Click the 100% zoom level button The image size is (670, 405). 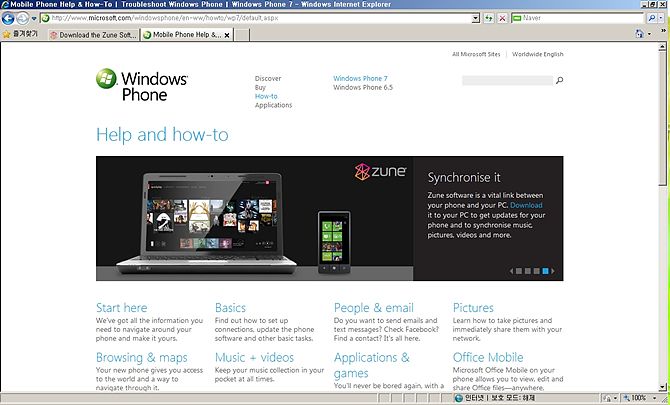635,398
